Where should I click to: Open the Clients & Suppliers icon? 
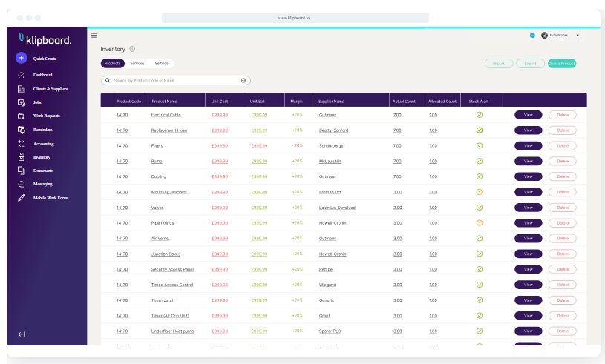[22, 89]
